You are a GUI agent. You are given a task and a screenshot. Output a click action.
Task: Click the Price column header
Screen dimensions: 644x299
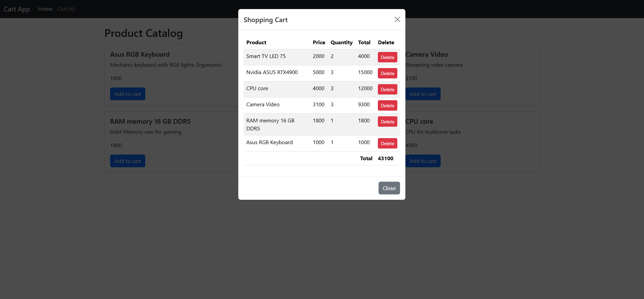(318, 43)
